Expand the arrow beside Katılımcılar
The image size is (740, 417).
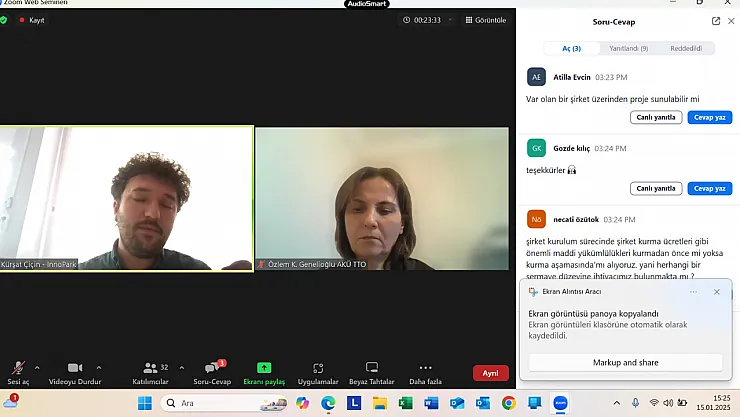(x=181, y=367)
